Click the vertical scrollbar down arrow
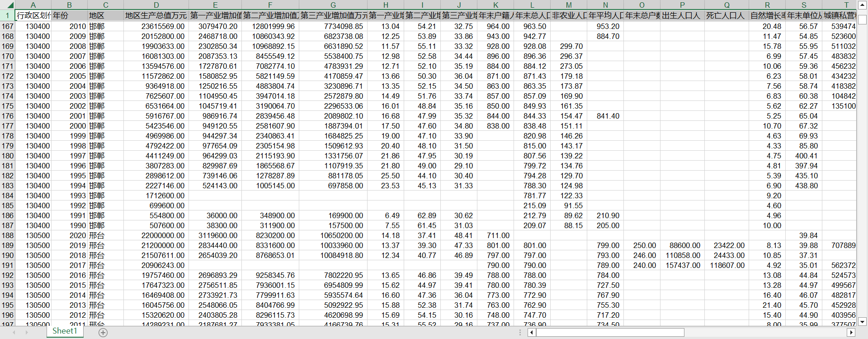This screenshot has height=339, width=868. [x=862, y=322]
